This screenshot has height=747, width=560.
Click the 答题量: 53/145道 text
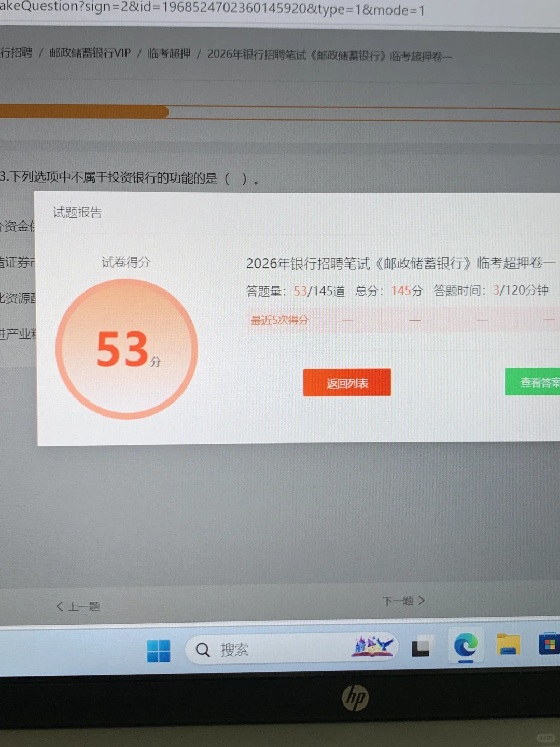pyautogui.click(x=296, y=291)
